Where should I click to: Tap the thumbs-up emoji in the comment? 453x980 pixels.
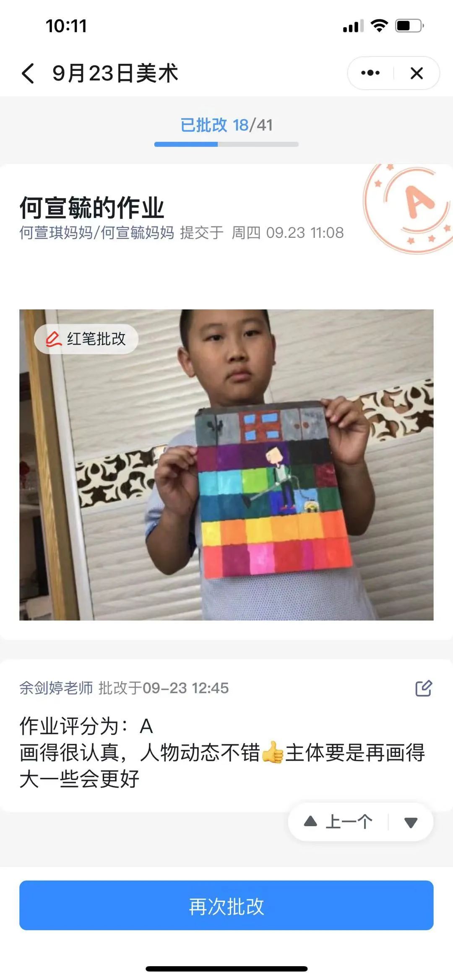click(x=272, y=752)
